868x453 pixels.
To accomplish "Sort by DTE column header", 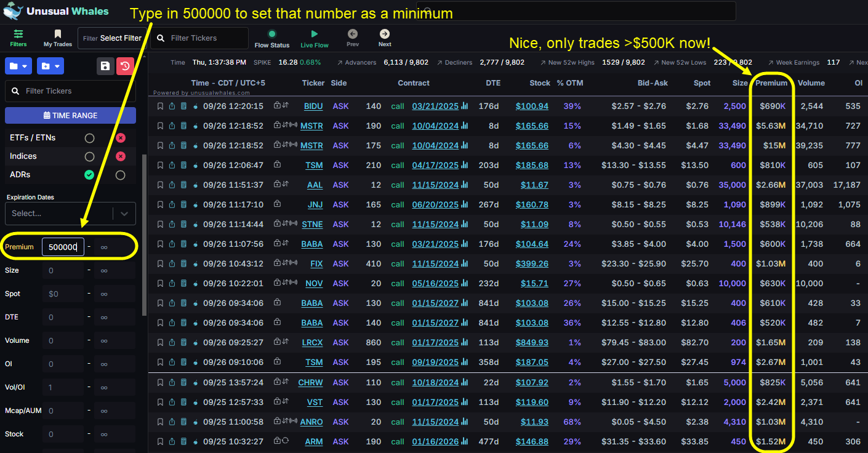I will click(x=493, y=83).
